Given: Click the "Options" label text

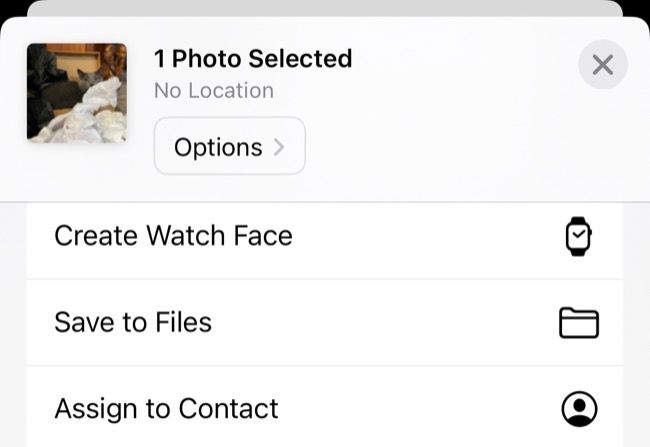Looking at the screenshot, I should pyautogui.click(x=217, y=147).
